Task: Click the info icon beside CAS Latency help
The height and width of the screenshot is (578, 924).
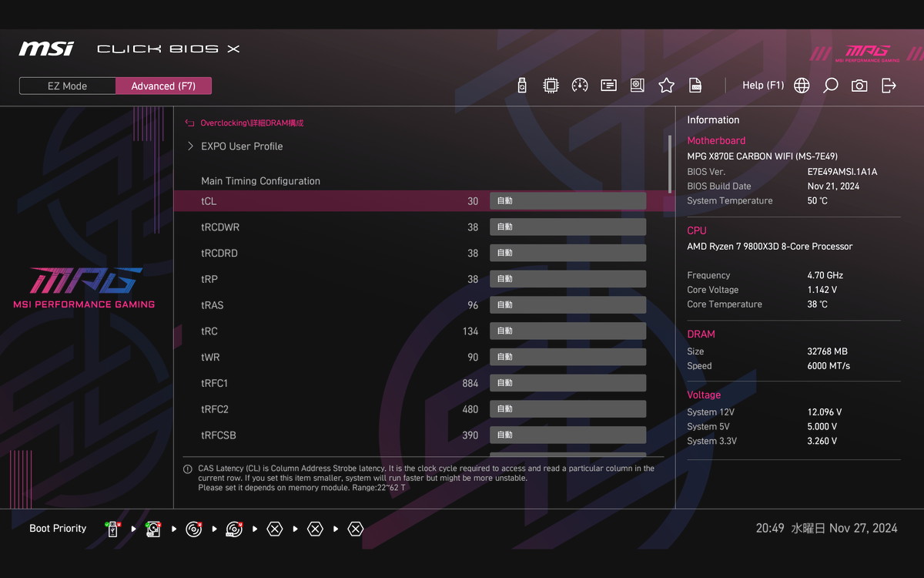Action: tap(188, 469)
